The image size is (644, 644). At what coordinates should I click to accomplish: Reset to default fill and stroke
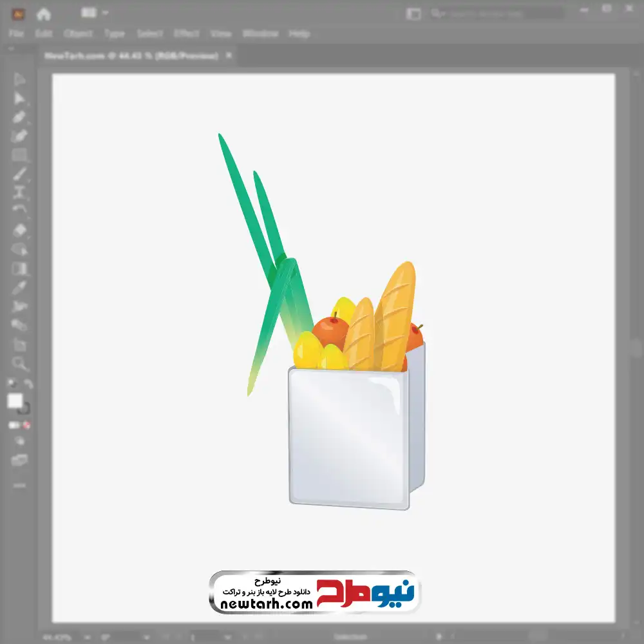click(x=12, y=383)
